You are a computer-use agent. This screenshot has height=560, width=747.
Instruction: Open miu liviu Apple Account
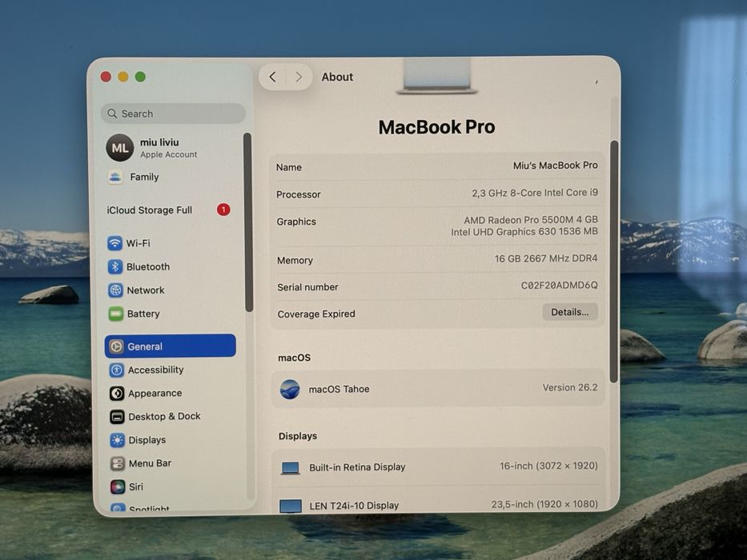170,148
